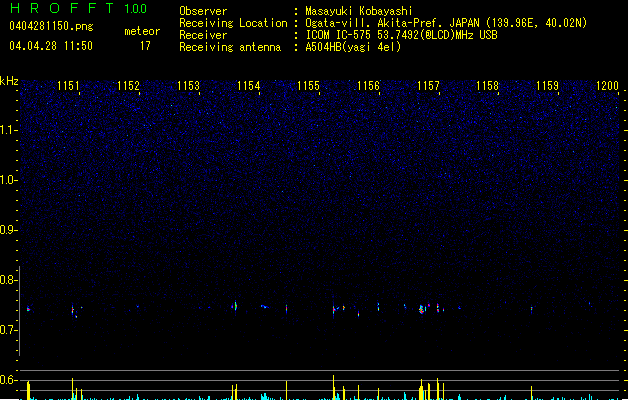Click the A504HB(yagi 4el) antenna text
This screenshot has width=629, height=400.
(353, 47)
